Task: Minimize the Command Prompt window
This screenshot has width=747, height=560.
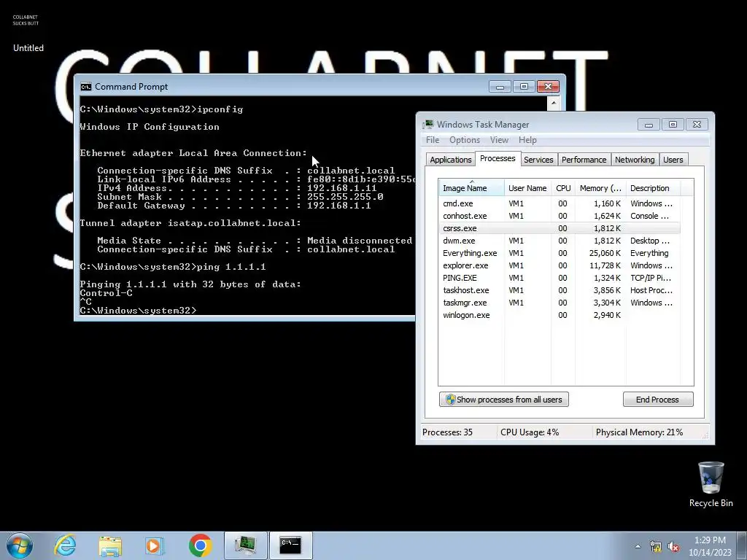Action: pos(500,87)
